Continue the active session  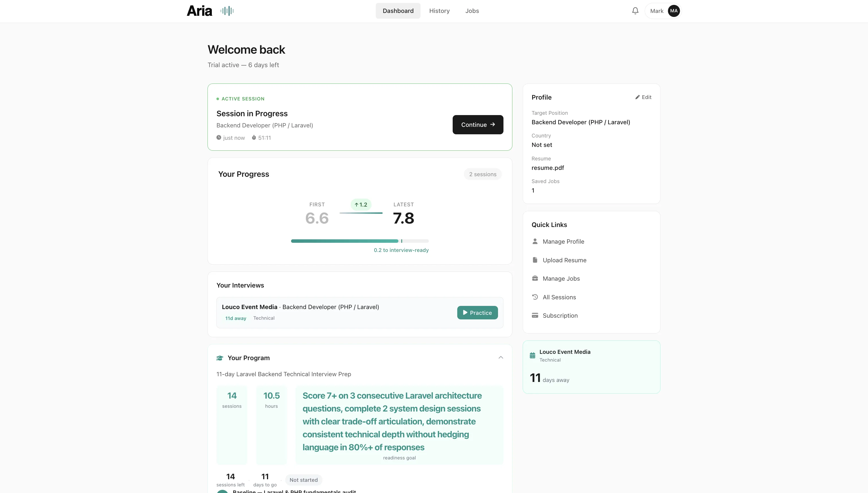pos(478,125)
